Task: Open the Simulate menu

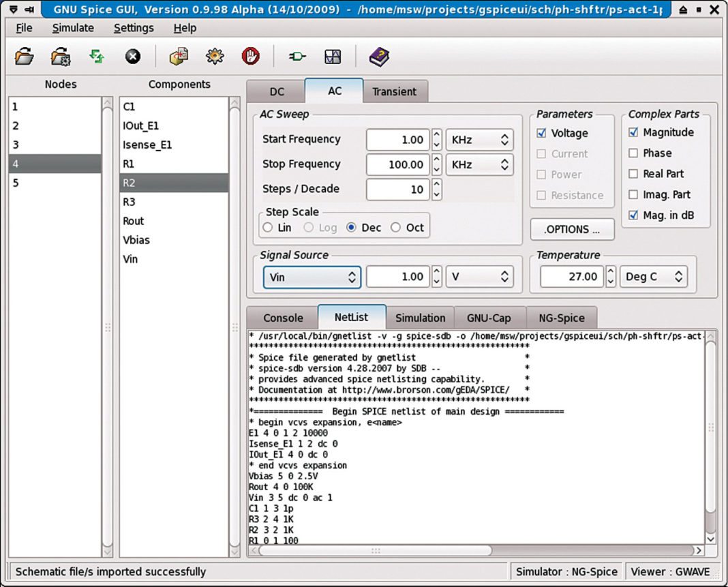Action: 73,28
